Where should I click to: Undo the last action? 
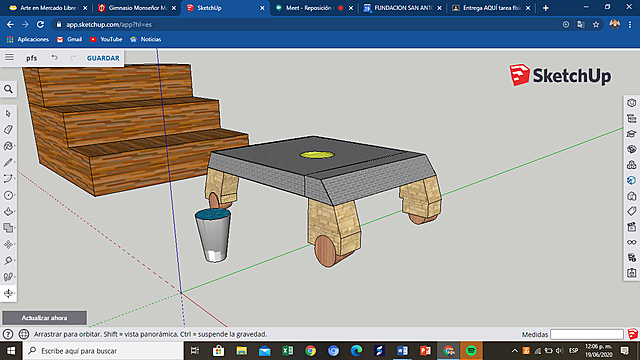[x=54, y=58]
